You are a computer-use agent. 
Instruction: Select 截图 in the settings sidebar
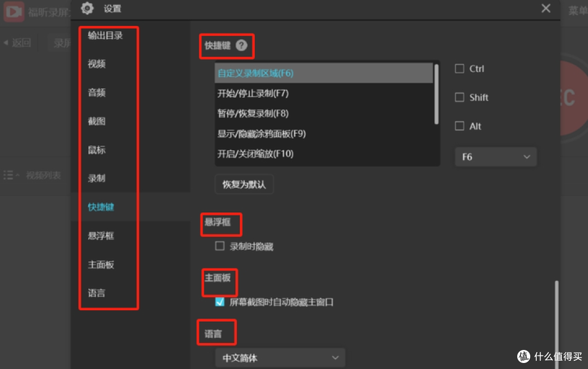(x=96, y=121)
